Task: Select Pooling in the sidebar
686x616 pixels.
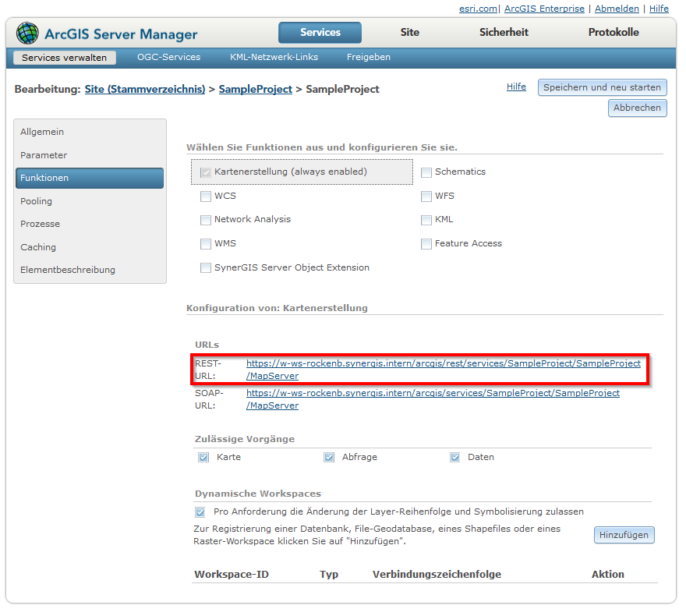Action: (x=36, y=200)
